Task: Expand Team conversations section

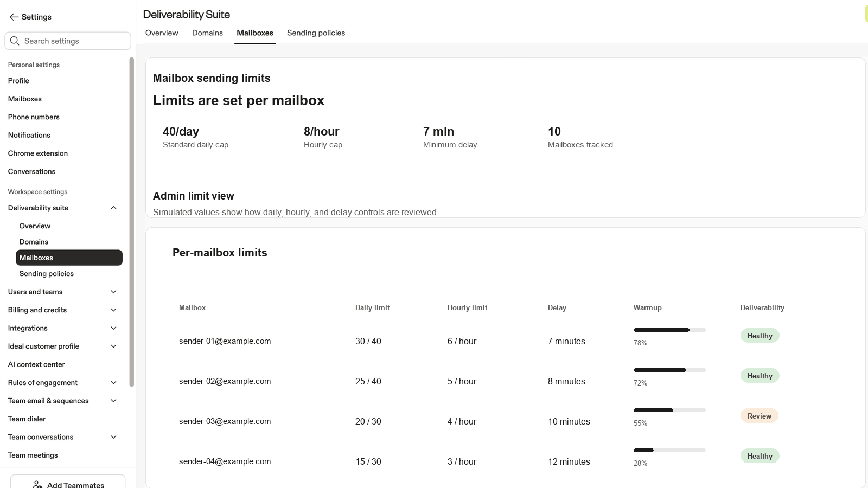Action: coord(113,437)
